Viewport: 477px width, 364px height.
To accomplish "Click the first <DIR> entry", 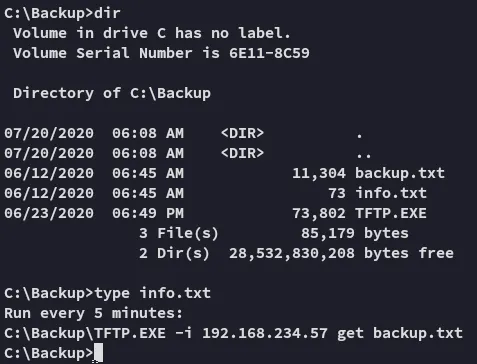I will 242,133.
